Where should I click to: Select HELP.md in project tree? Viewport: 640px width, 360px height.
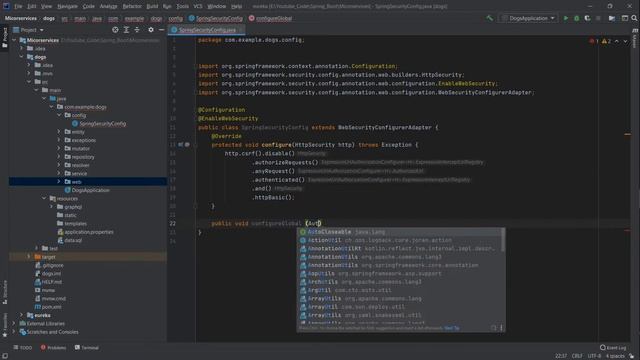(x=48, y=282)
